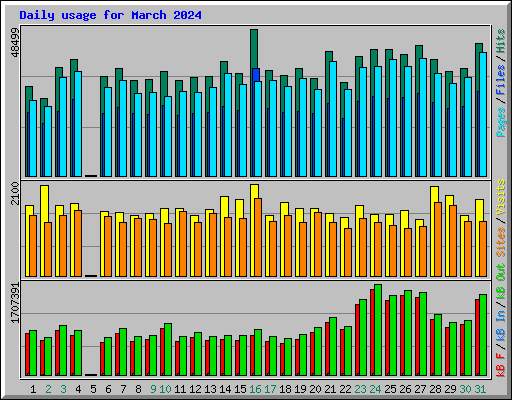The image size is (512, 400).
Task: Click day 15 on the x-axis
Action: pyautogui.click(x=240, y=389)
